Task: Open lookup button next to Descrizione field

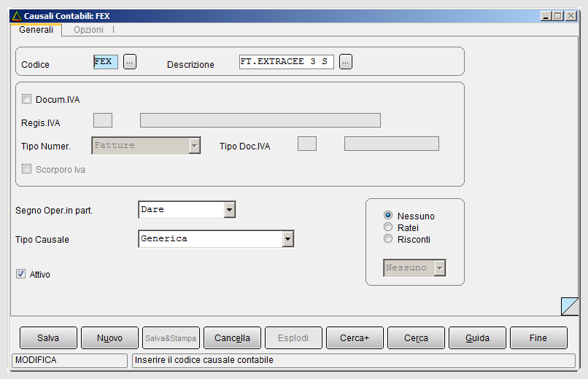Action: (346, 62)
